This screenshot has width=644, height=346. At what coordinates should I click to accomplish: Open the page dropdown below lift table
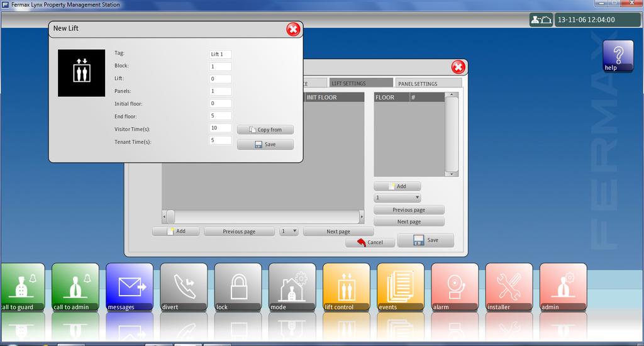[x=289, y=232]
